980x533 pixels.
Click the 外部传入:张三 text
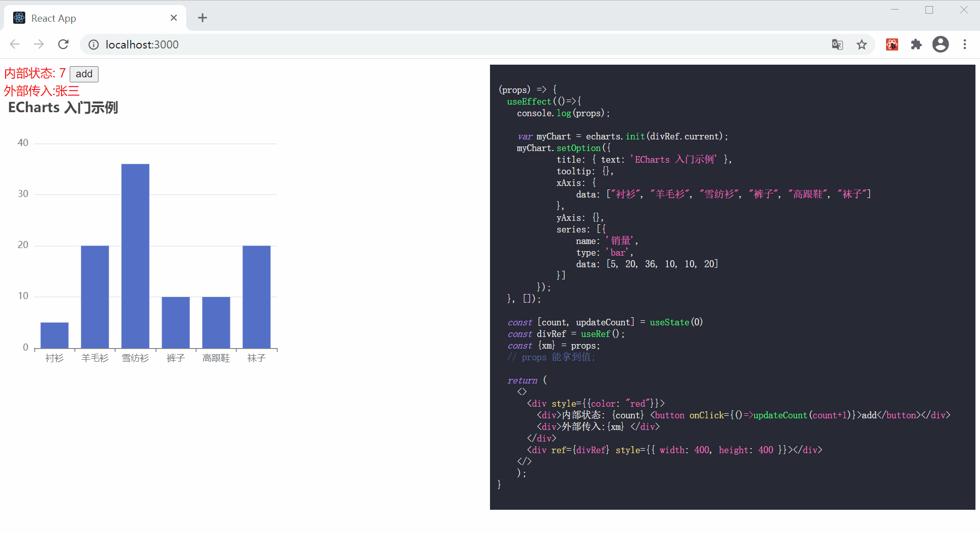[42, 91]
